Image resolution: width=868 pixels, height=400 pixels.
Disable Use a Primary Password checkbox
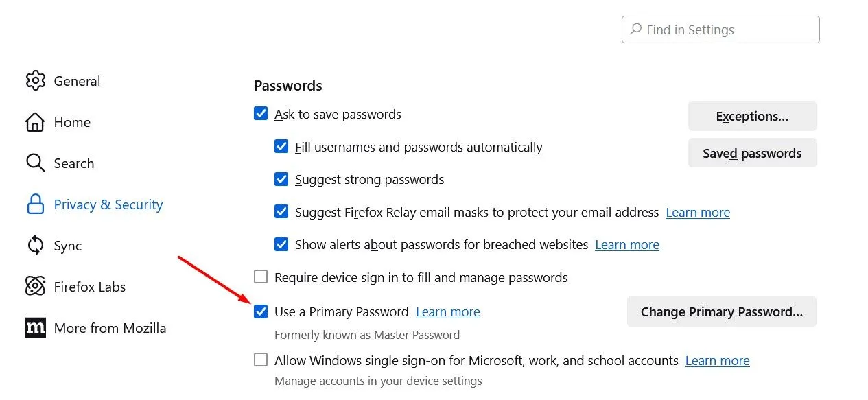coord(261,312)
